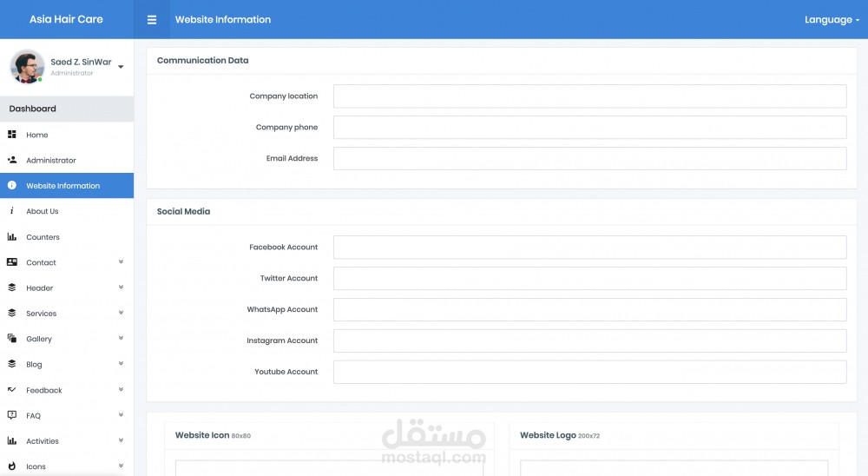Click the Counters bar chart icon
The width and height of the screenshot is (868, 476).
[x=11, y=236]
